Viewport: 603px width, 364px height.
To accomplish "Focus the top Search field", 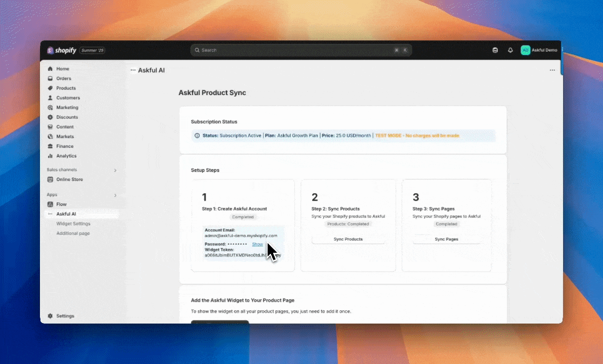I will (x=301, y=50).
